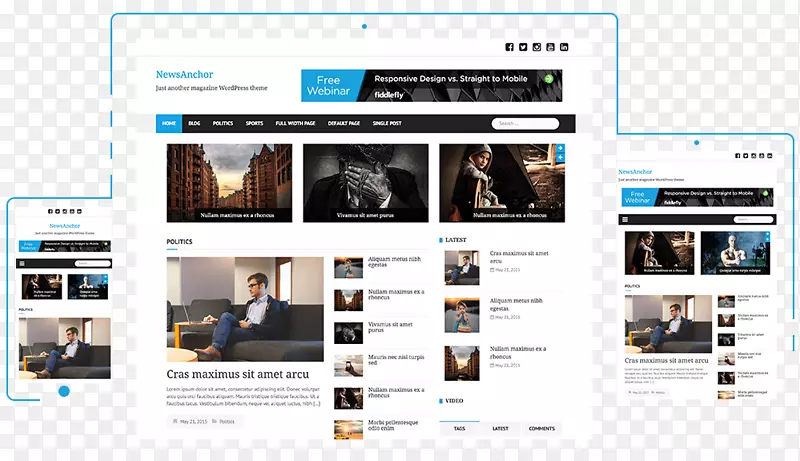
Task: Select SPORTS in navigation bar
Action: pos(254,123)
